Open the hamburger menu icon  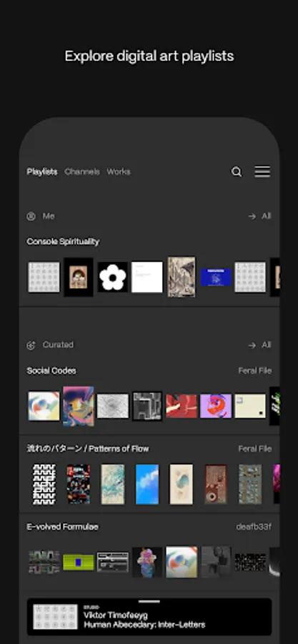tap(262, 172)
